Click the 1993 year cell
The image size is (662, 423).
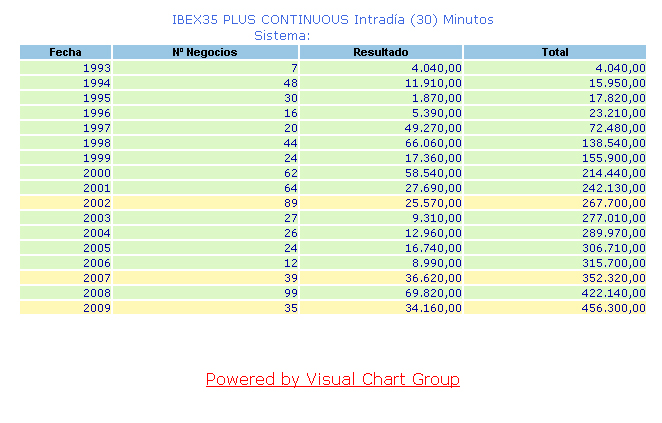tap(97, 68)
